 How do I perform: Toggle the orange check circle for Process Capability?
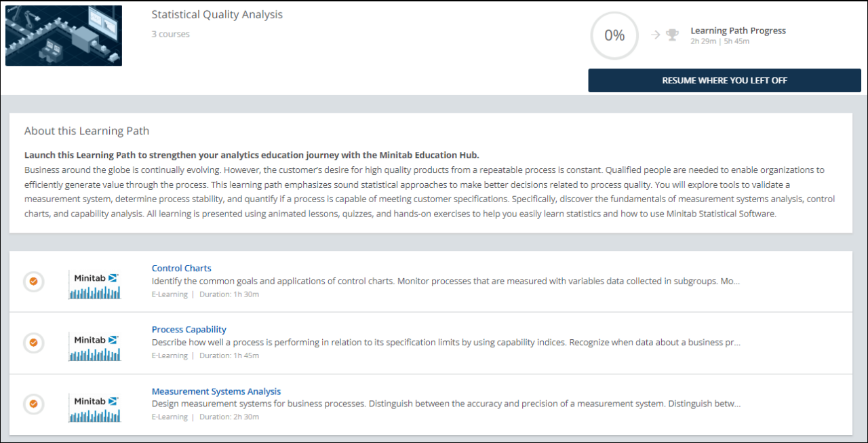33,343
